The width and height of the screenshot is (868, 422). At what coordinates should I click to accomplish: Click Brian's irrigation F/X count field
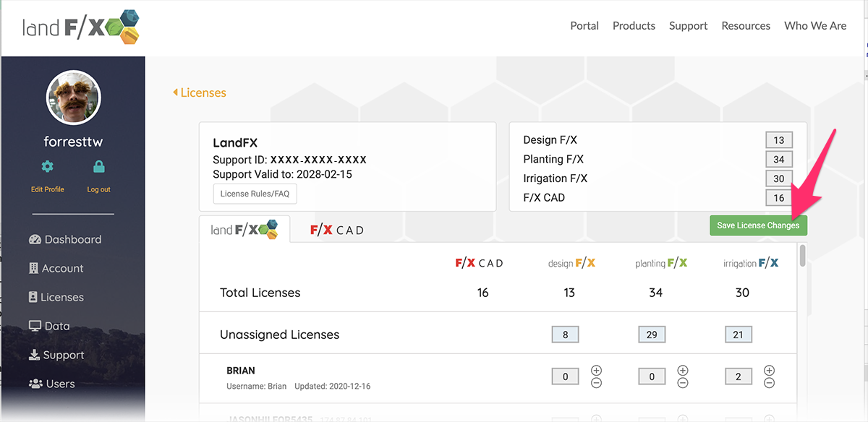point(739,376)
